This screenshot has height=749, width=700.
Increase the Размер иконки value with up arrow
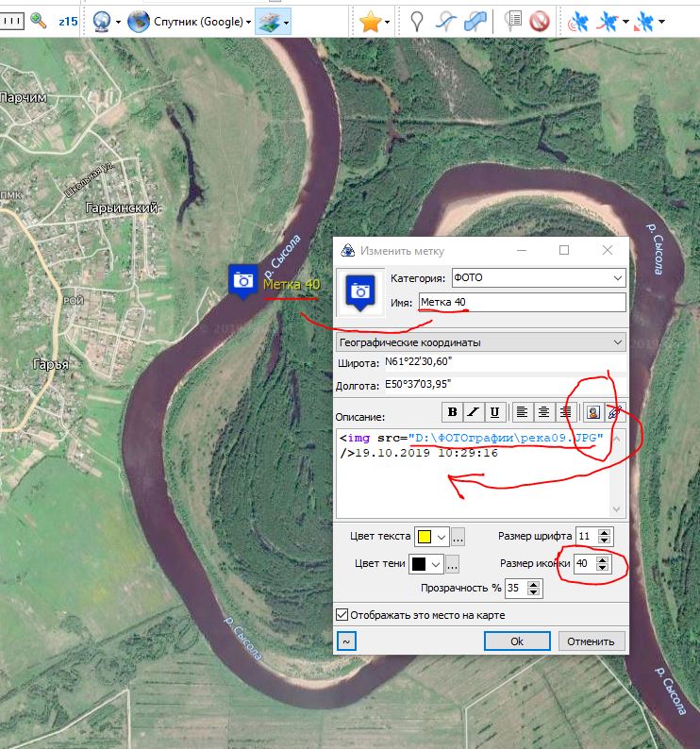pos(604,559)
